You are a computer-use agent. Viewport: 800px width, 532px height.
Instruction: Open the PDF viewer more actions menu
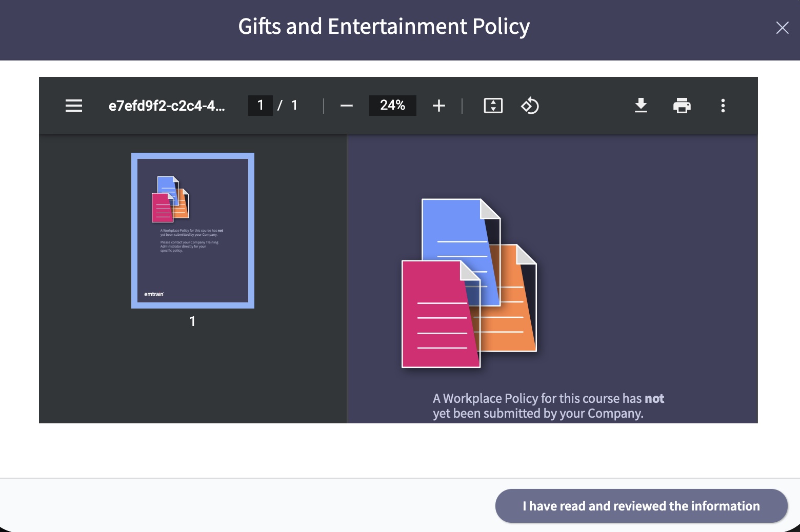tap(723, 106)
